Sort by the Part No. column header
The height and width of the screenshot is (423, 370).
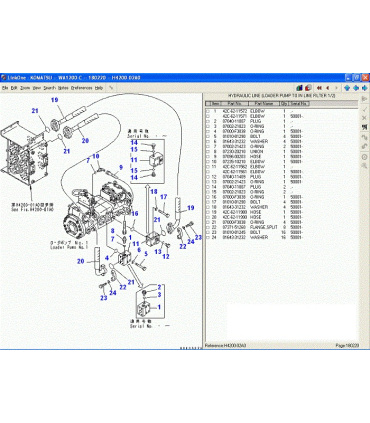click(x=235, y=104)
